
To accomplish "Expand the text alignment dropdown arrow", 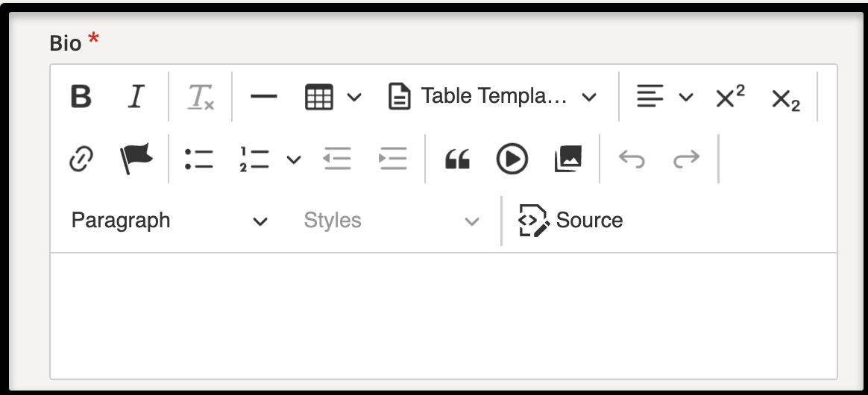I will (x=686, y=98).
